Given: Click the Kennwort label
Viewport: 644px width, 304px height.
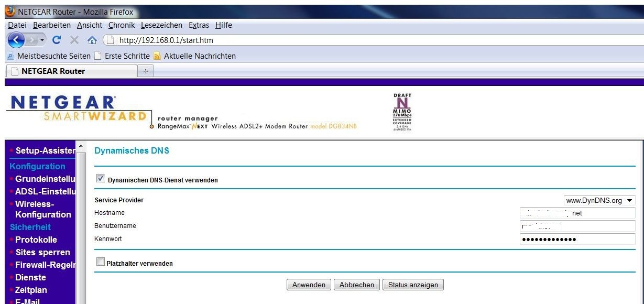Looking at the screenshot, I should (x=108, y=239).
